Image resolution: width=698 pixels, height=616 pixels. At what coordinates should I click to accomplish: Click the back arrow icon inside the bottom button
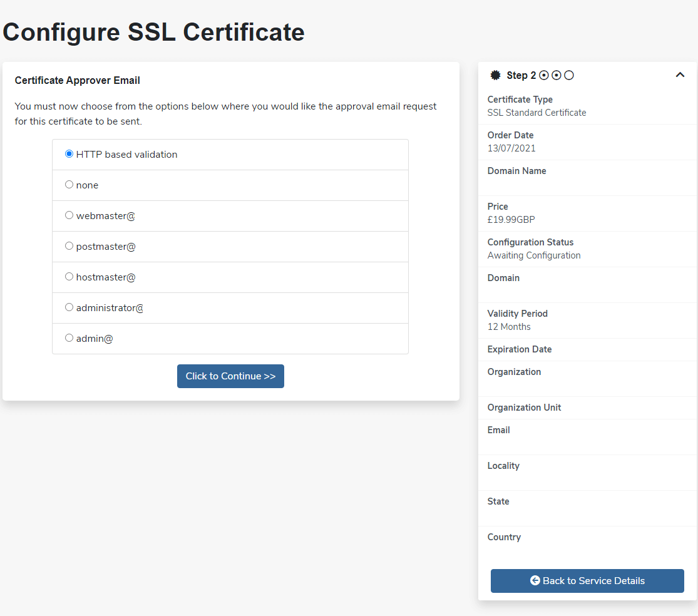coord(535,580)
